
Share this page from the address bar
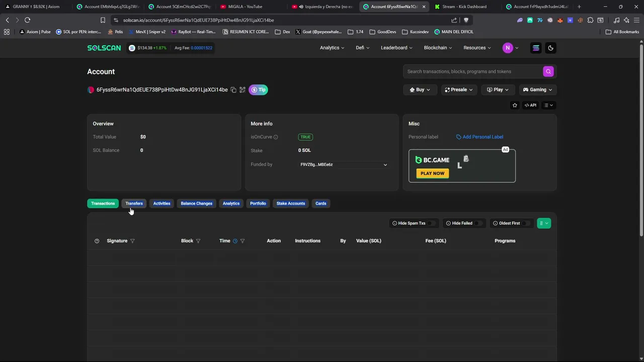pyautogui.click(x=454, y=20)
